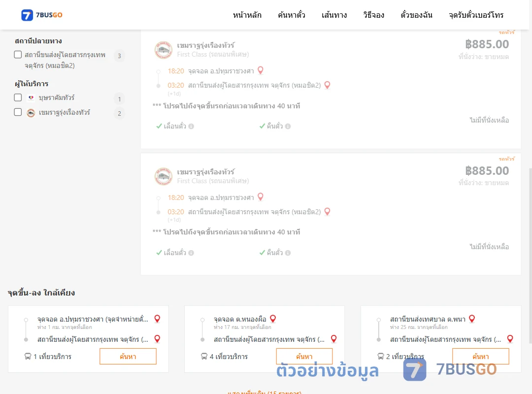Click bus icon beside 4 เที่ยวบริการ

(204, 357)
